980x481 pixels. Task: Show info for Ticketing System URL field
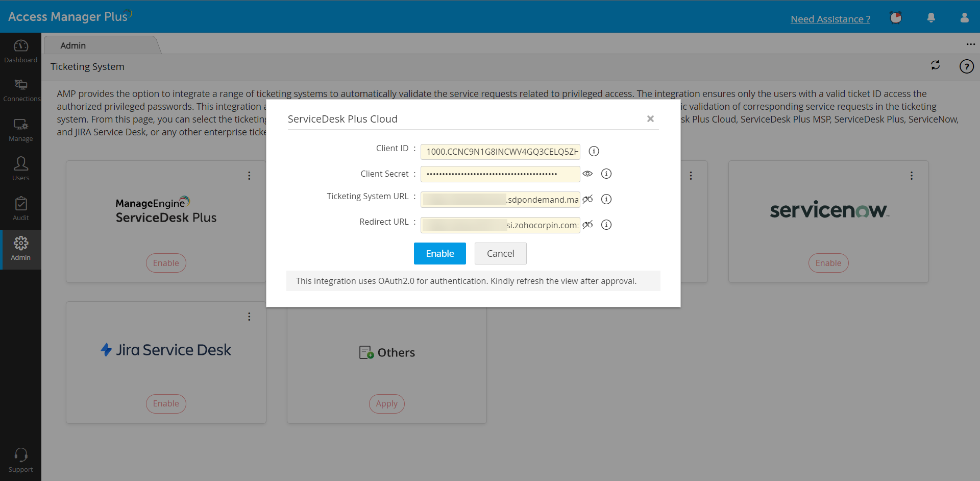[x=606, y=199]
